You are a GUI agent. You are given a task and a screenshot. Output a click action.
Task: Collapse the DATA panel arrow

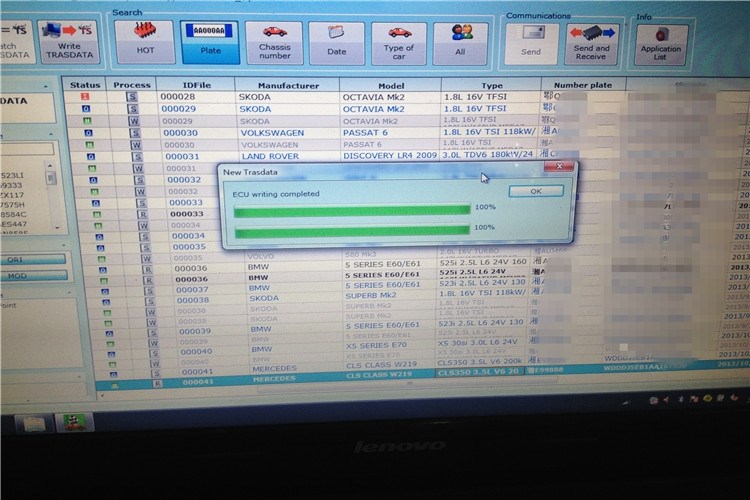[46, 86]
